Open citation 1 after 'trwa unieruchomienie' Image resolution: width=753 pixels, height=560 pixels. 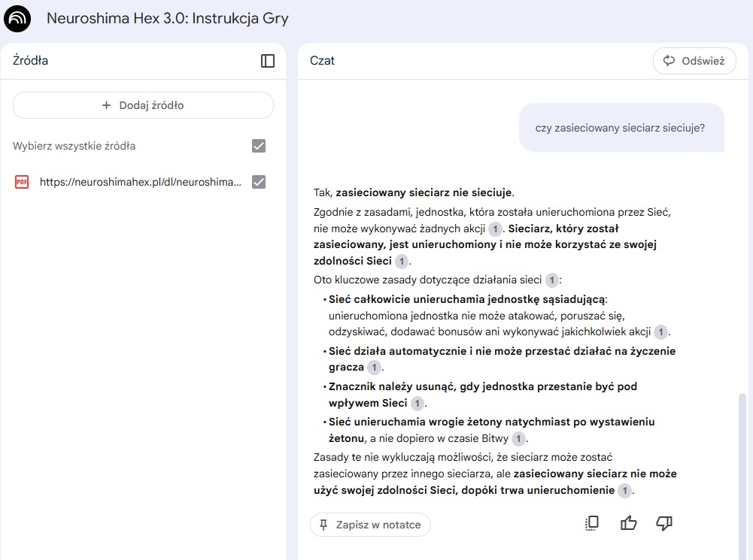[x=624, y=490]
